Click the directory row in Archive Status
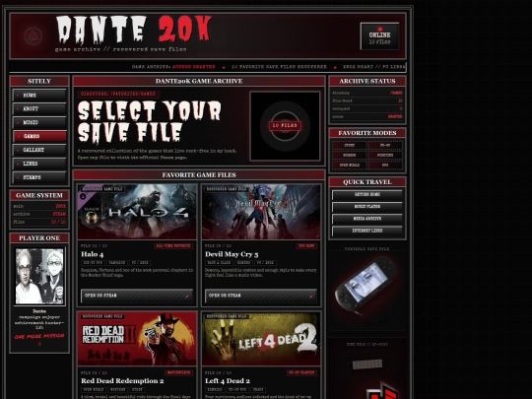 pos(367,93)
